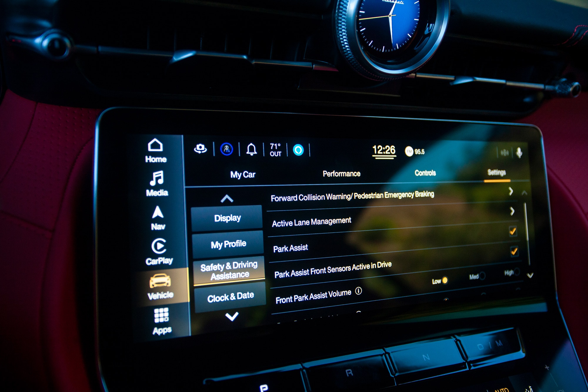Viewport: 588px width, 392px height.
Task: Navigate to Home screen
Action: [156, 142]
